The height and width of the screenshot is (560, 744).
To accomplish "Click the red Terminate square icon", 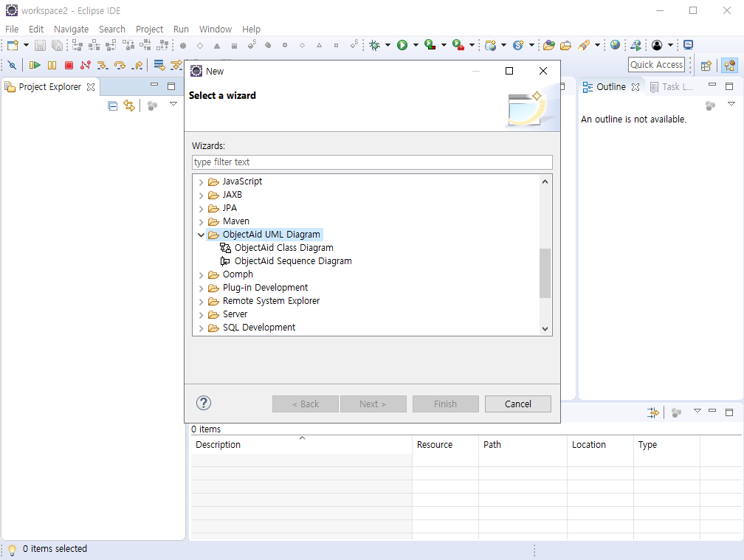I will 69,65.
